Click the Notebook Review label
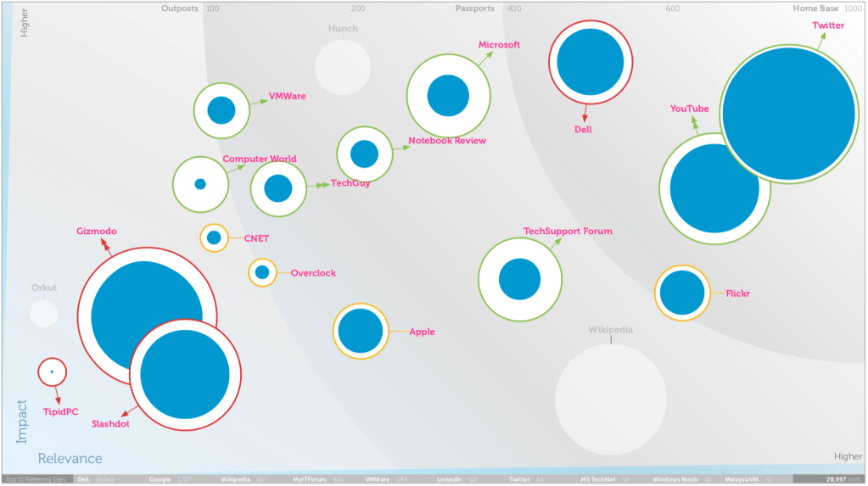The height and width of the screenshot is (486, 868). (447, 141)
